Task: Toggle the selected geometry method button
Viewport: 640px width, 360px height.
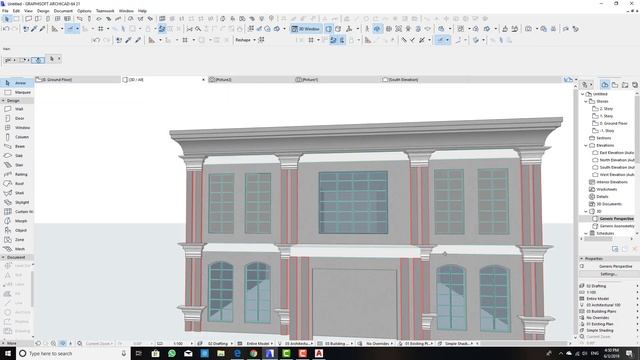Action: 38,60
